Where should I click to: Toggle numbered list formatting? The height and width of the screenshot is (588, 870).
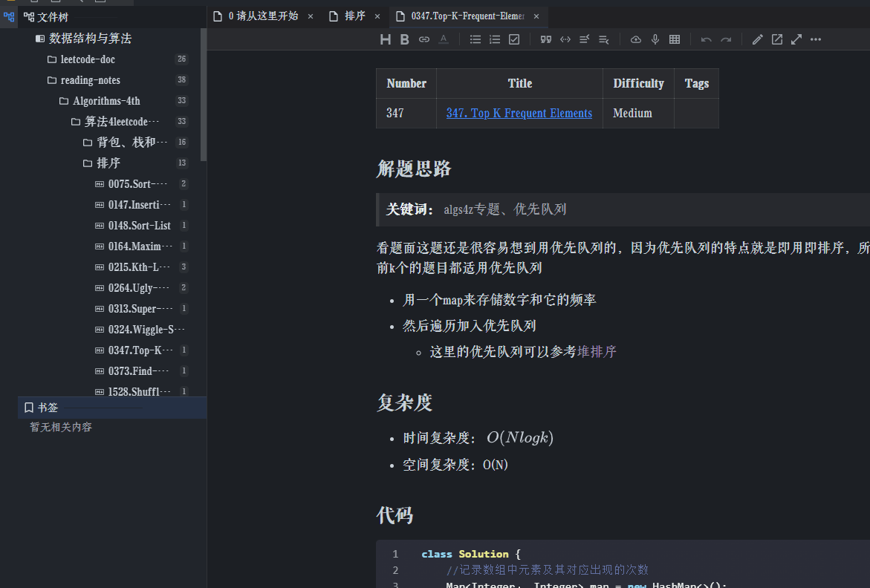pos(493,39)
